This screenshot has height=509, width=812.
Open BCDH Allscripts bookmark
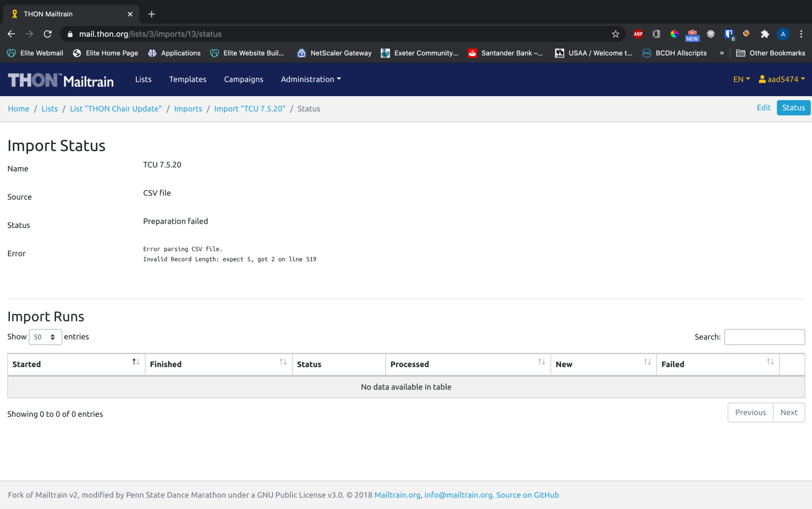(x=674, y=53)
